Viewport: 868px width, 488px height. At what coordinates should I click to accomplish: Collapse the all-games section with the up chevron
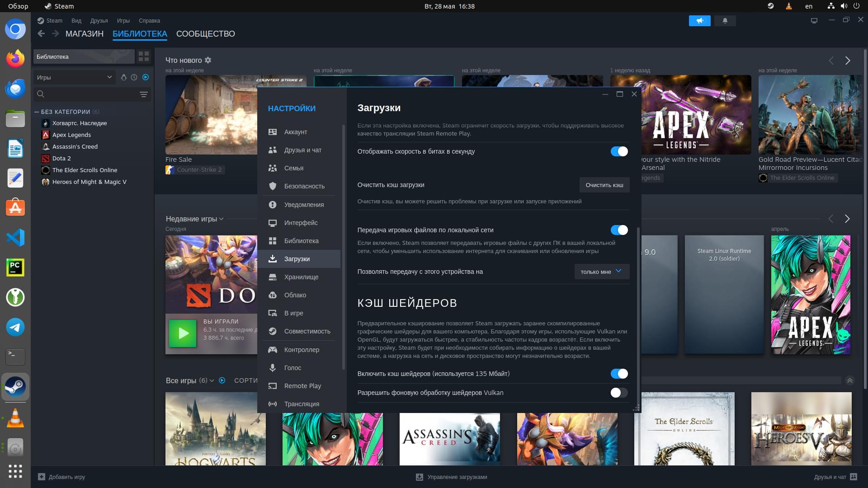[850, 380]
